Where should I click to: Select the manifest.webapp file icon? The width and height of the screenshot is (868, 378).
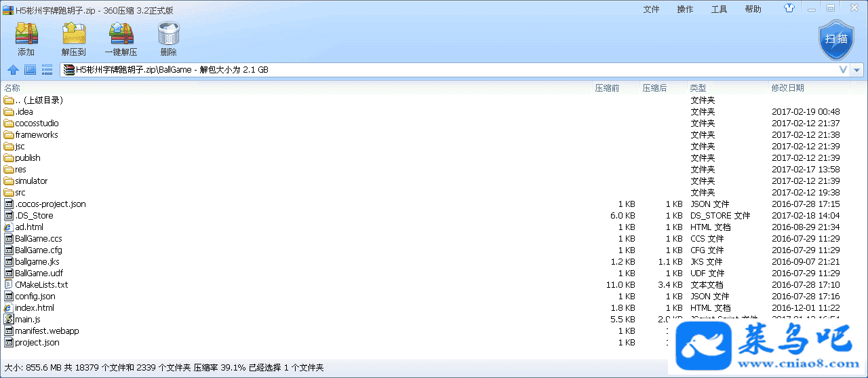click(x=9, y=331)
